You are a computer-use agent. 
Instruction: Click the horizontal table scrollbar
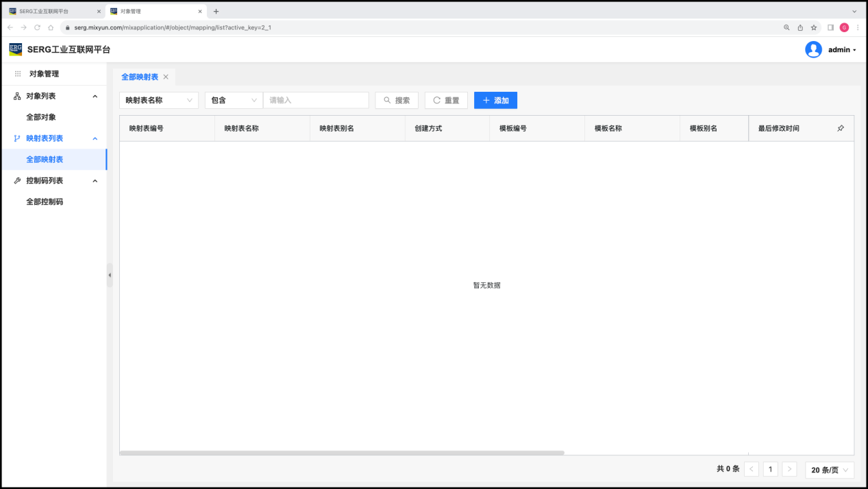click(341, 453)
